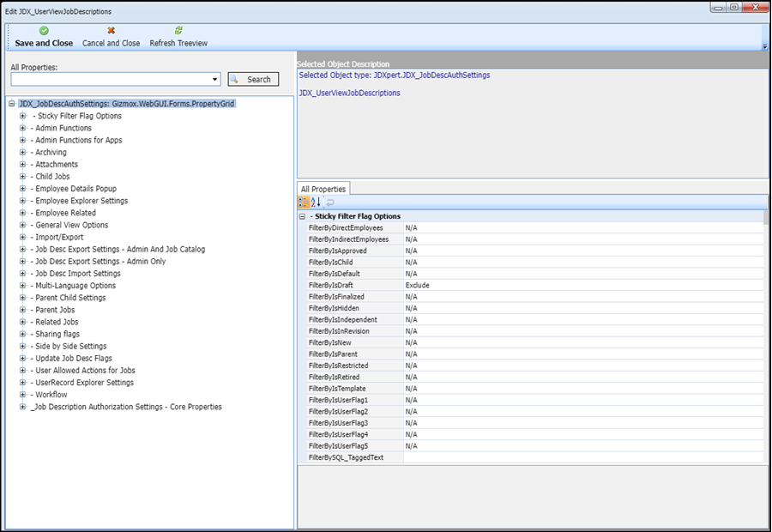Expand the Attachments tree node

22,164
